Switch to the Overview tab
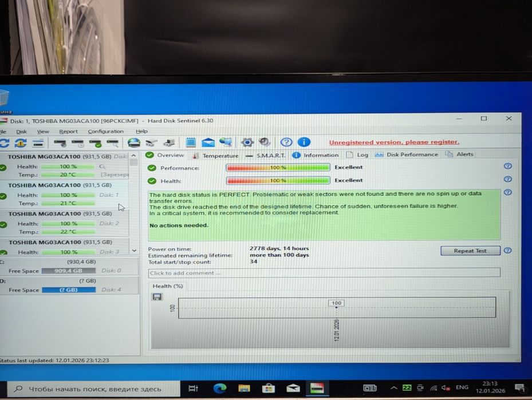Viewport: 532px width, 400px height. pyautogui.click(x=165, y=155)
